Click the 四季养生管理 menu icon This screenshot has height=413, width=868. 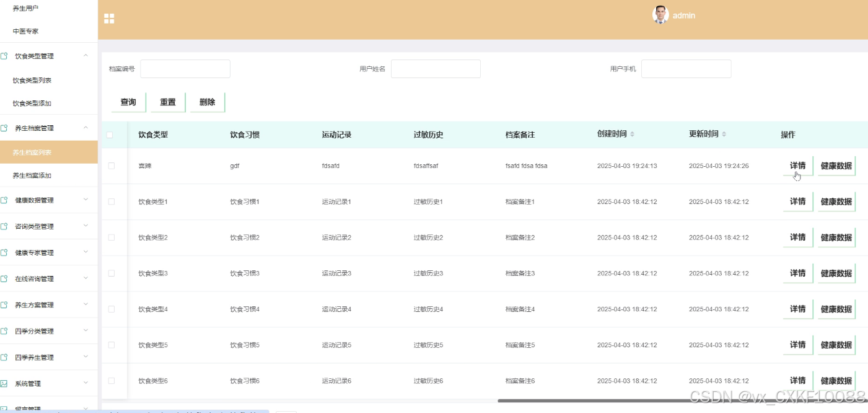click(x=4, y=357)
